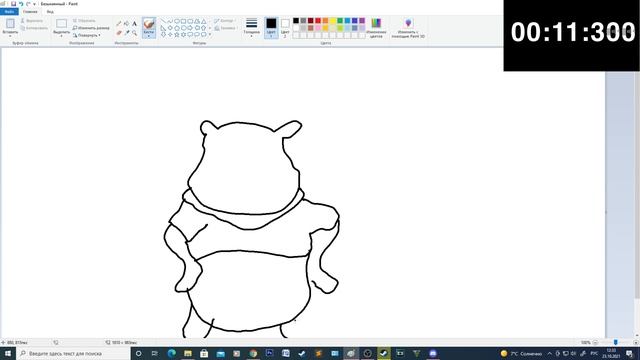This screenshot has height=360, width=640.
Task: Click the Redo arrow in quick access toolbar
Action: click(28, 4)
